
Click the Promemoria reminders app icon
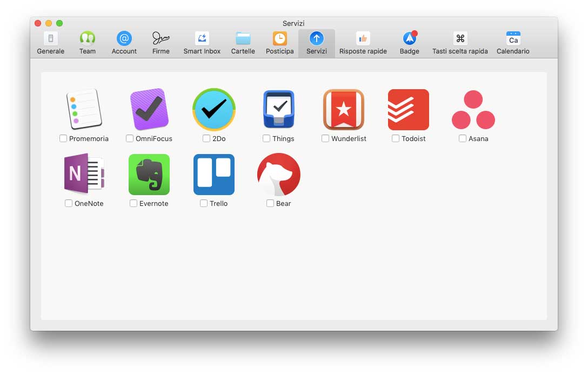coord(84,109)
